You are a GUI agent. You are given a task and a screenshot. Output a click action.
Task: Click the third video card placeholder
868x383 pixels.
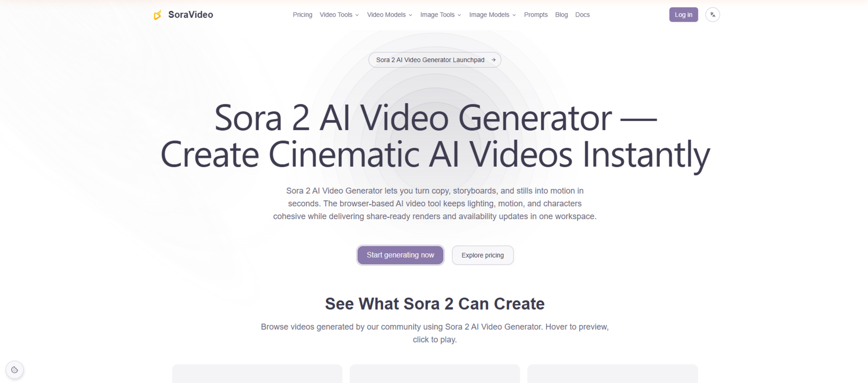point(612,374)
